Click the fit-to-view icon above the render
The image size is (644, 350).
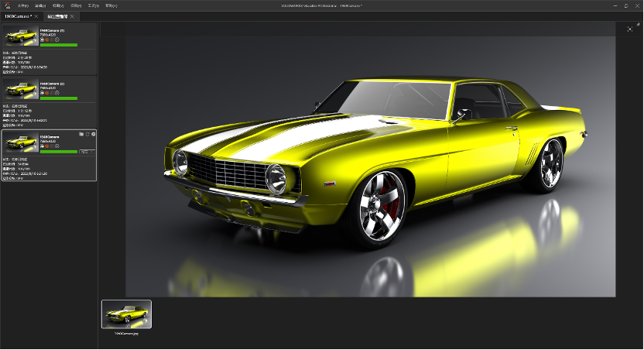[629, 29]
